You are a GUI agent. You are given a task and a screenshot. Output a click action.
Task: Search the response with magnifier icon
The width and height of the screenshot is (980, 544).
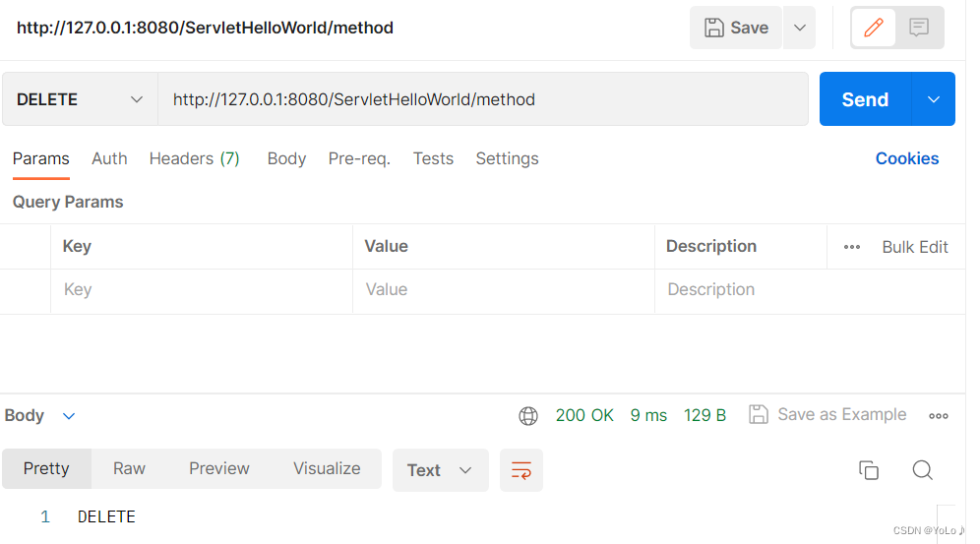(922, 469)
